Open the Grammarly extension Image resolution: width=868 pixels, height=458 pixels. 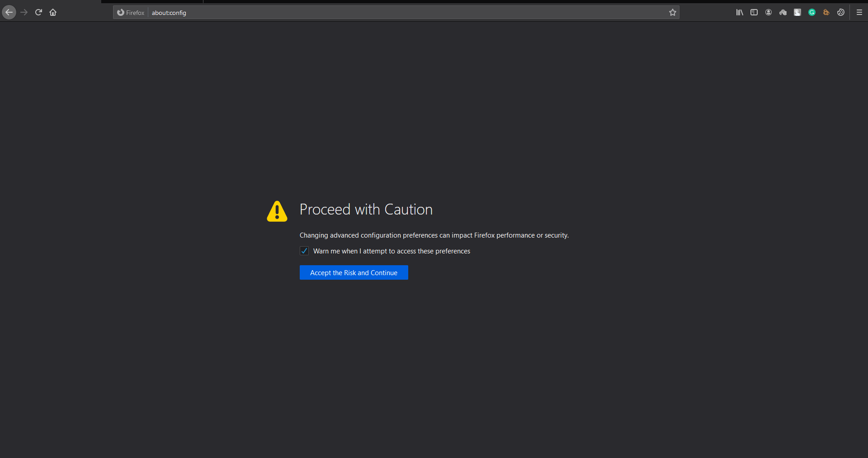tap(811, 12)
